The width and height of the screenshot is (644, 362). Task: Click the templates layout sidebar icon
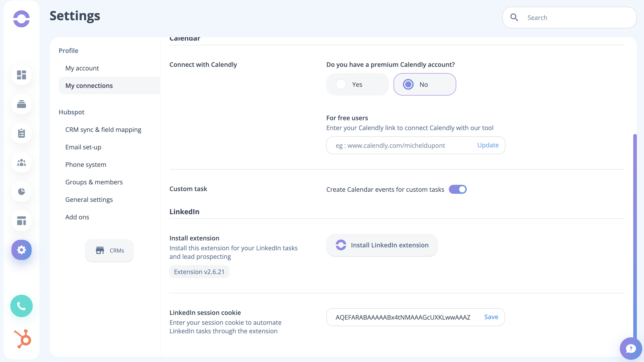(x=22, y=221)
